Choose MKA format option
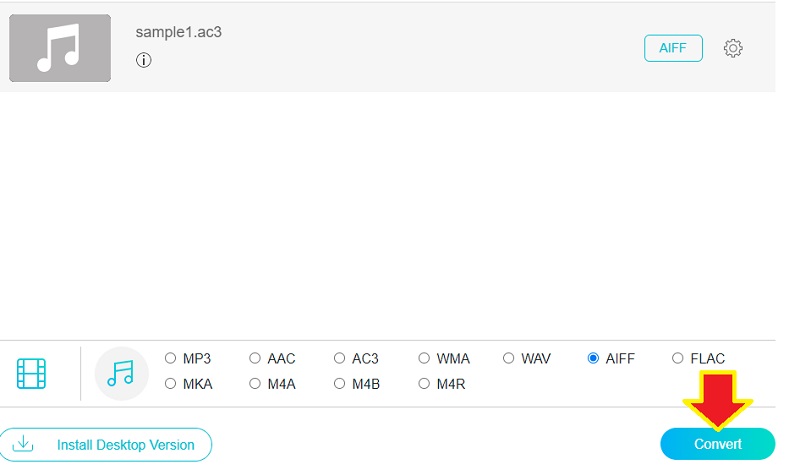800x470 pixels. (x=171, y=383)
